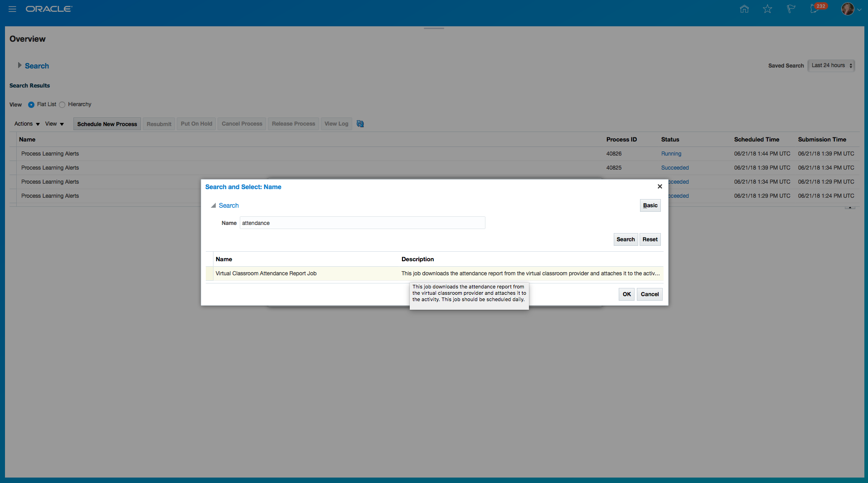Focus the Name field containing attendance

(x=362, y=223)
